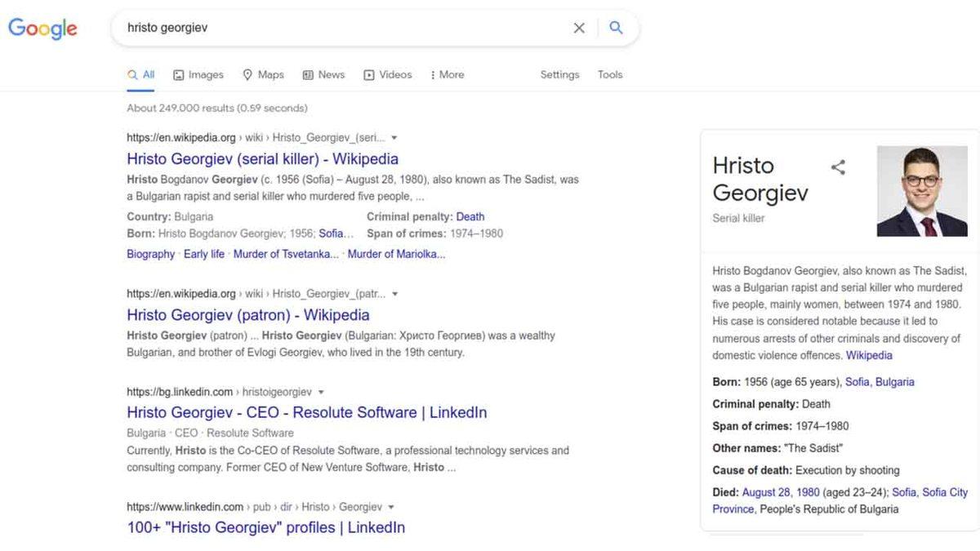Click the Sofia, Bulgaria link under Born
The height and width of the screenshot is (551, 980).
[x=880, y=381]
